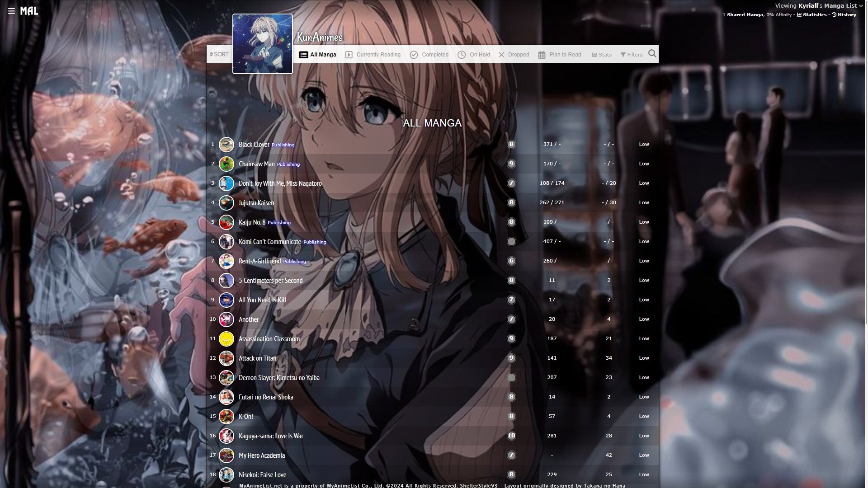Click the empty score badge for Komi Can't Communicate
This screenshot has width=868, height=488.
pyautogui.click(x=511, y=242)
